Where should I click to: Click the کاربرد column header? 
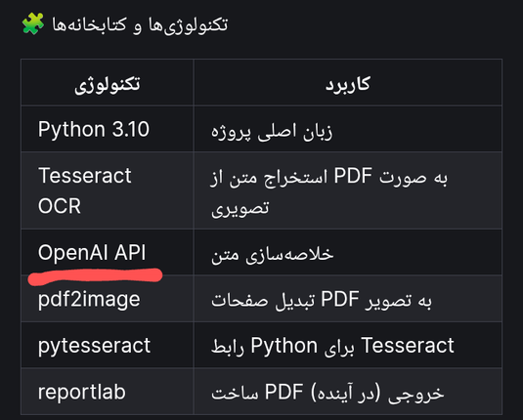point(348,83)
